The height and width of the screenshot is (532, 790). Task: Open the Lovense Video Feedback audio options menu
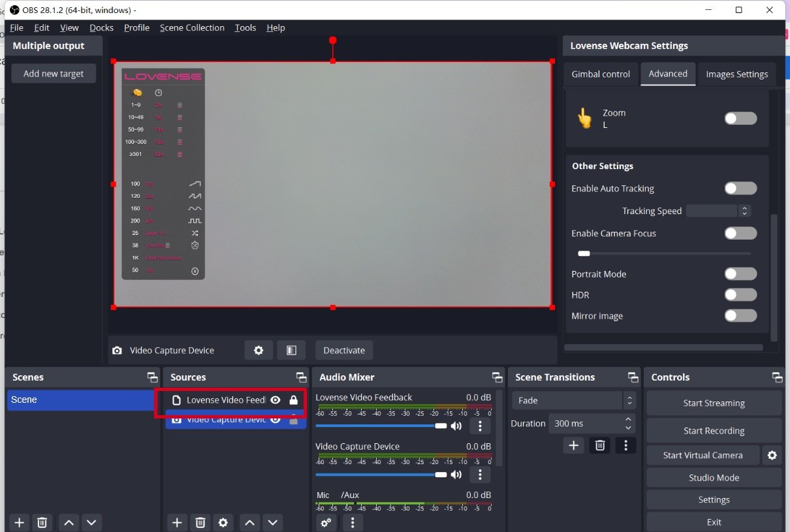point(480,426)
